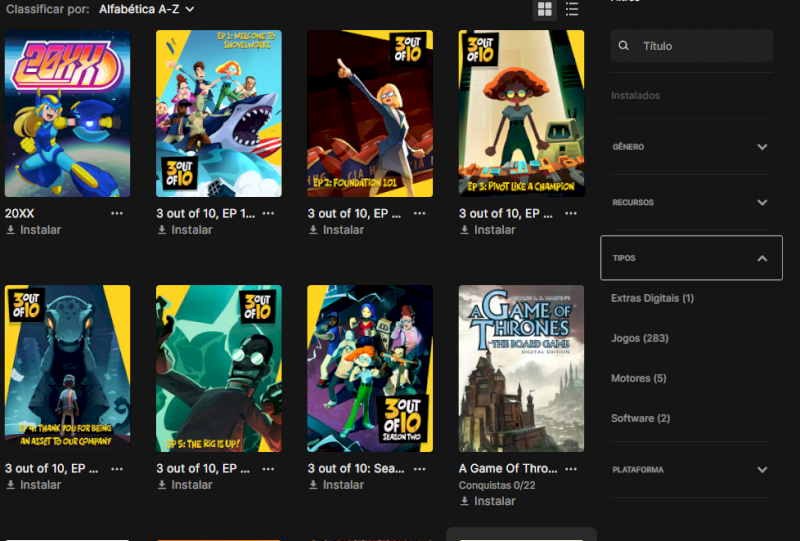
Task: Switch to grid view layout
Action: click(545, 9)
